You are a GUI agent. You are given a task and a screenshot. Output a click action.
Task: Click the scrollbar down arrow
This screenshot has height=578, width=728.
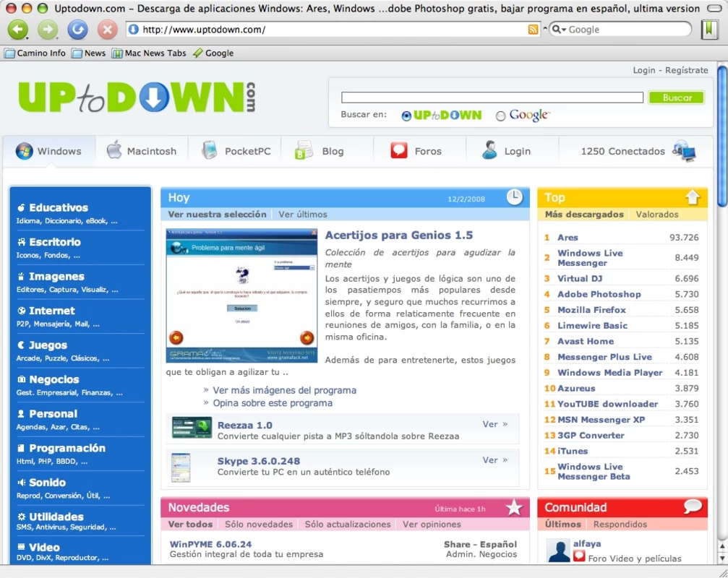pyautogui.click(x=722, y=558)
